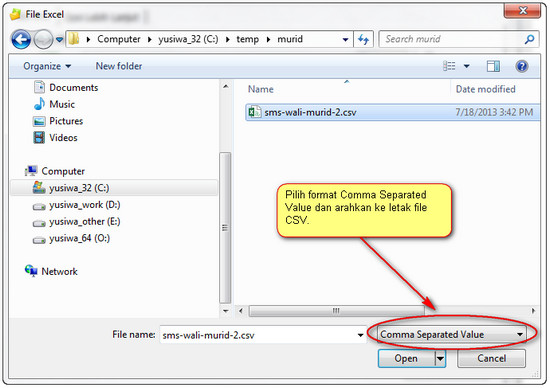Click the date 7/18/2013 3:42 PM
The width and height of the screenshot is (550, 388).
[x=494, y=112]
